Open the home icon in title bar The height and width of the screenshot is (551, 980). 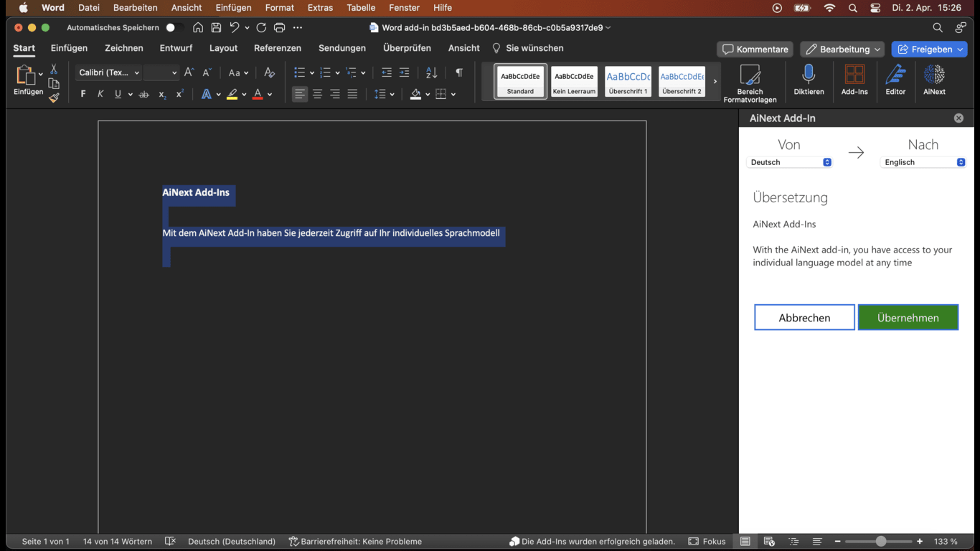click(x=198, y=27)
